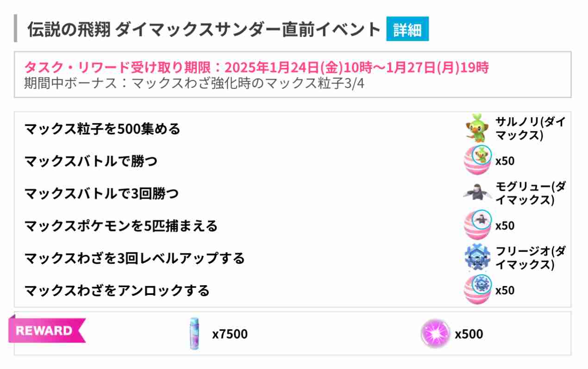Click the フリージオ(ダイマックス) reward label
This screenshot has height=369, width=588.
coord(531,258)
